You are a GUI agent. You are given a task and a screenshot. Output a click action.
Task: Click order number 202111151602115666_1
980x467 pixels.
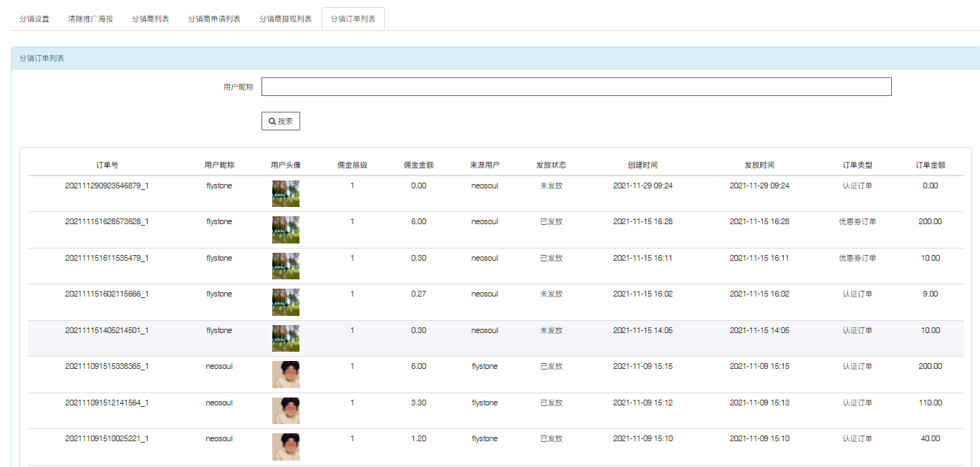tap(107, 294)
